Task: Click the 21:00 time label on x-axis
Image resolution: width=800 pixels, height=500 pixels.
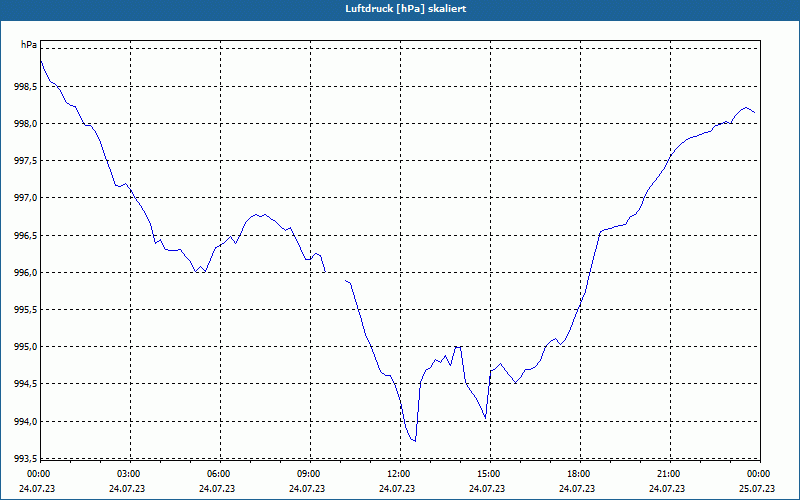Action: [670, 474]
